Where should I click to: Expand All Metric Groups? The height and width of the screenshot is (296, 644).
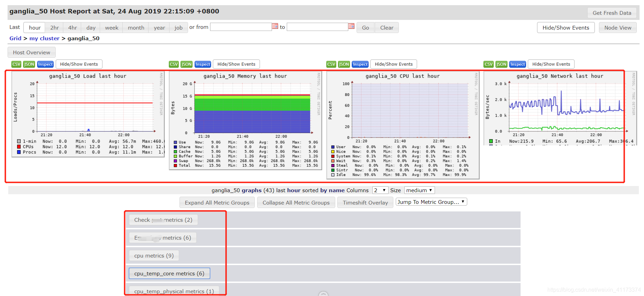click(217, 202)
